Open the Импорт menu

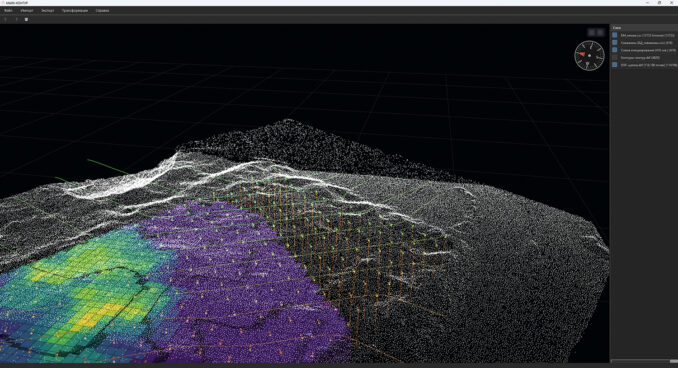(x=27, y=10)
